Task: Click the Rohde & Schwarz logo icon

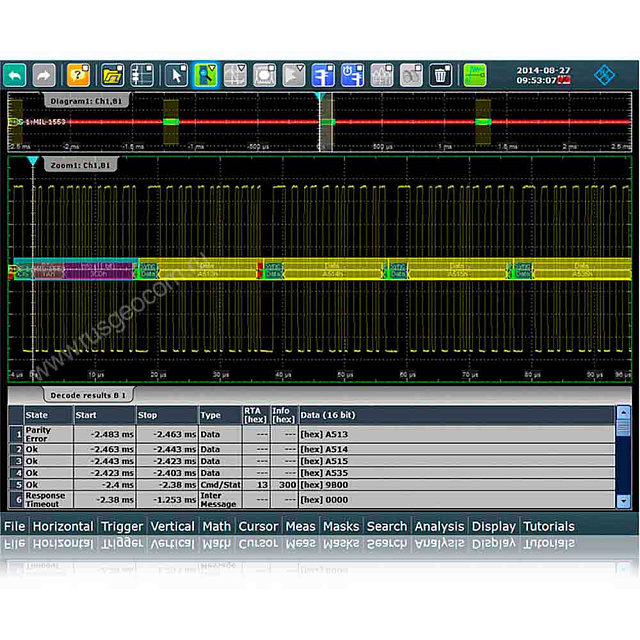Action: (606, 75)
